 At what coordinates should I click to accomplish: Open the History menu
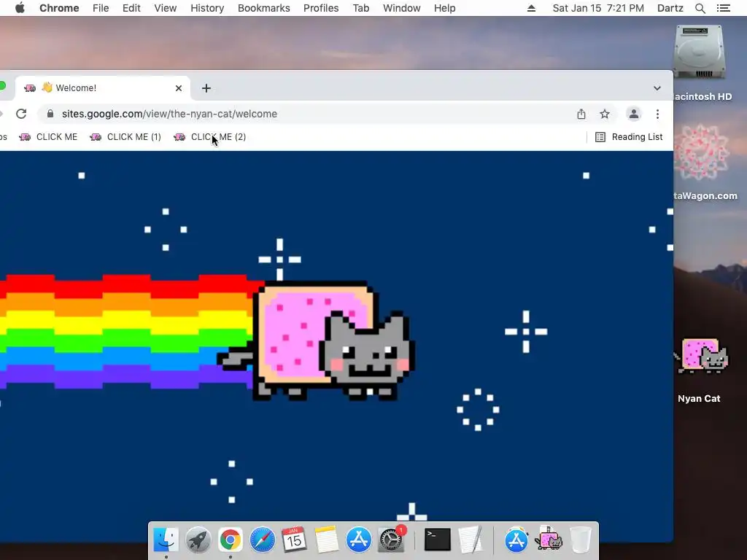(207, 8)
